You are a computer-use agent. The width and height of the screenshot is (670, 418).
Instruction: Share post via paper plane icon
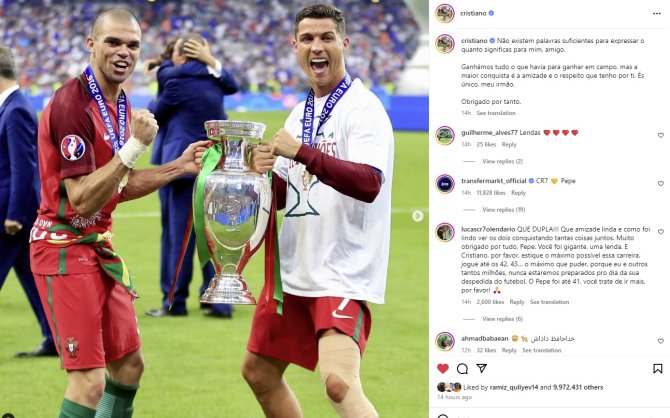482,368
